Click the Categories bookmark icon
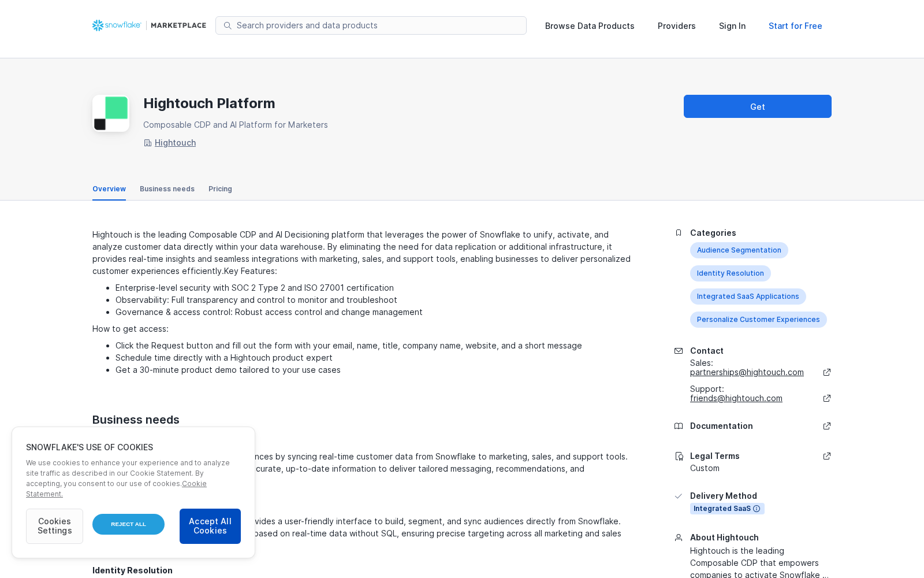 click(679, 233)
